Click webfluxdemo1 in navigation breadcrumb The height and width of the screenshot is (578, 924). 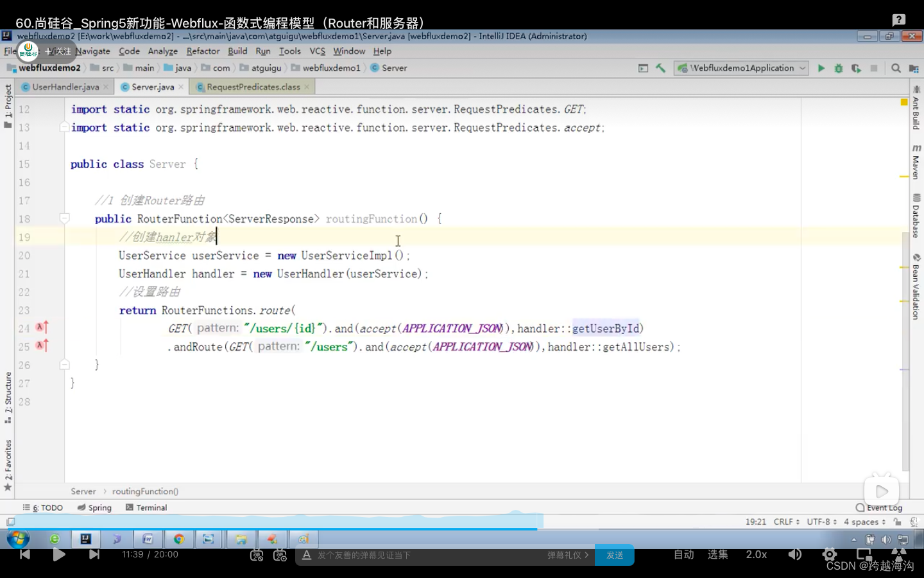[326, 68]
